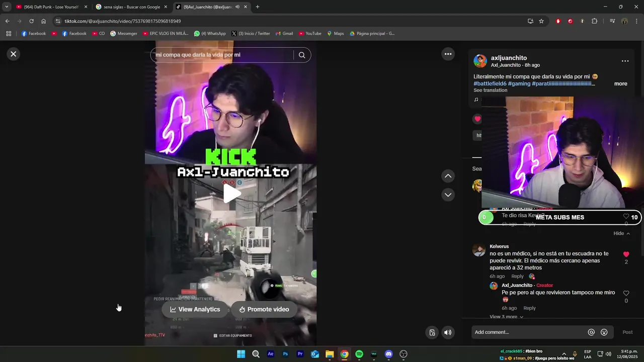Go back in browser history
Viewport: 644px width, 362px height.
pos(7,21)
